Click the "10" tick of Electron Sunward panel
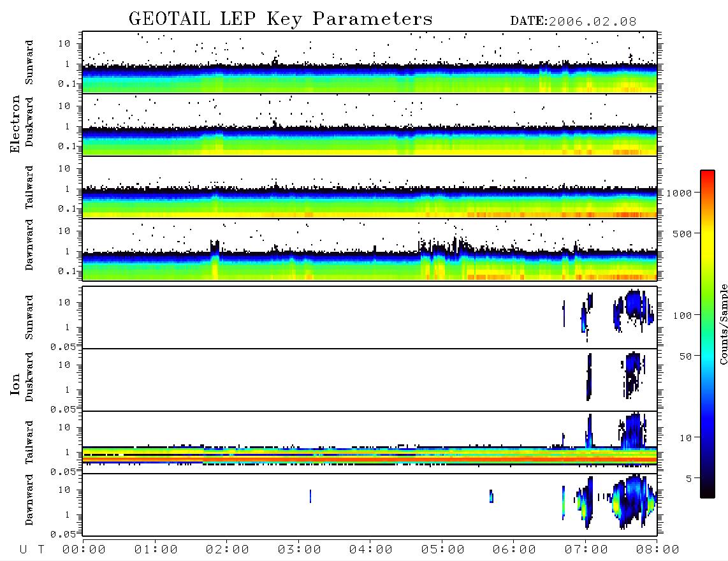 [x=64, y=43]
